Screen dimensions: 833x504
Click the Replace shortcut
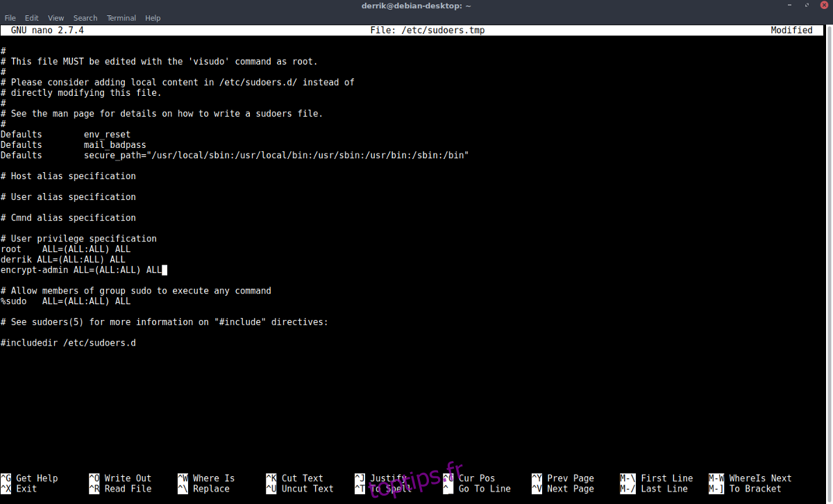click(205, 488)
